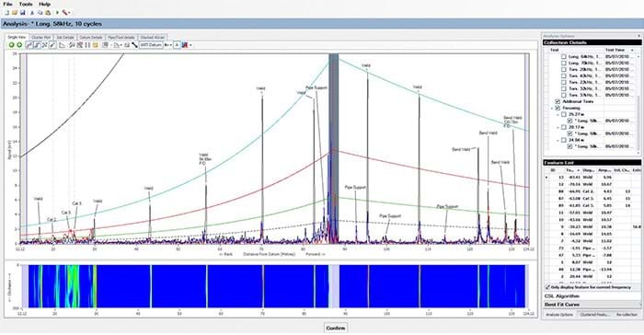Click the Confirm button
Viewport: 644px width, 335px height.
point(336,328)
